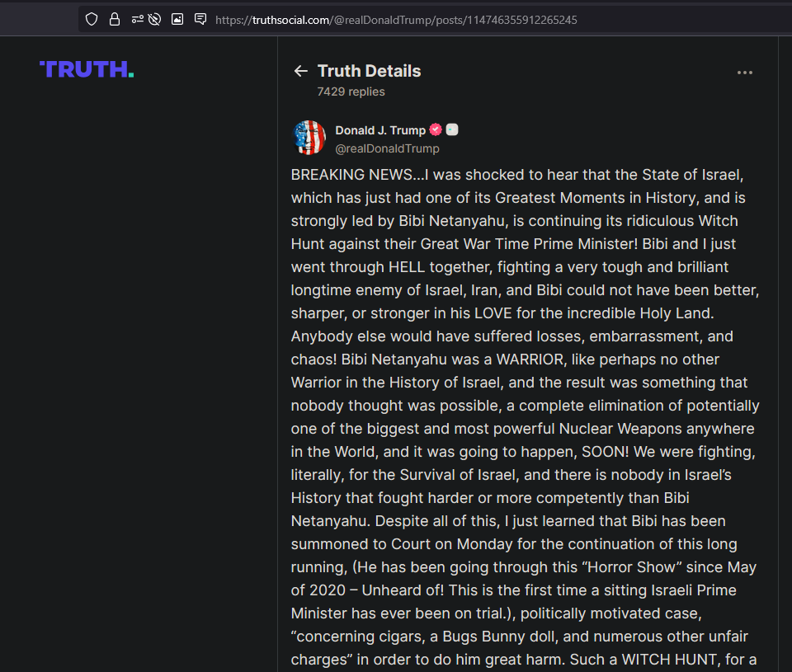The width and height of the screenshot is (792, 672).
Task: Go to home via TRUTH logo
Action: [87, 69]
